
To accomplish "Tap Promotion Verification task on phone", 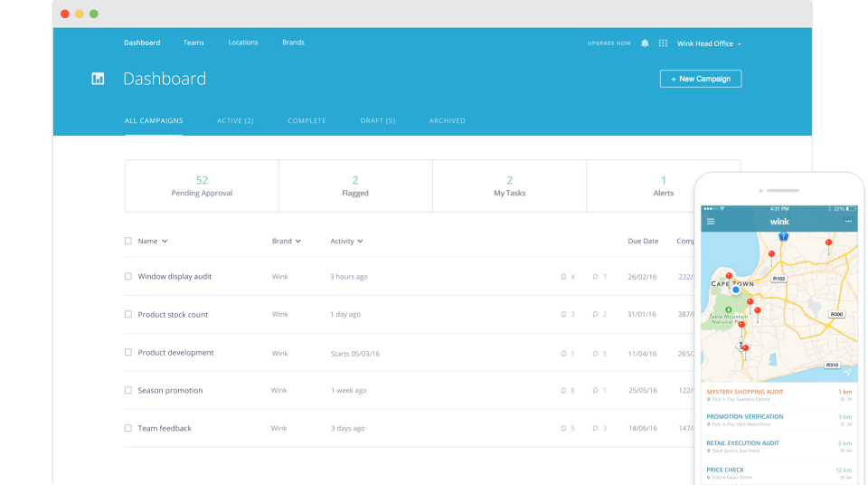I will 779,420.
